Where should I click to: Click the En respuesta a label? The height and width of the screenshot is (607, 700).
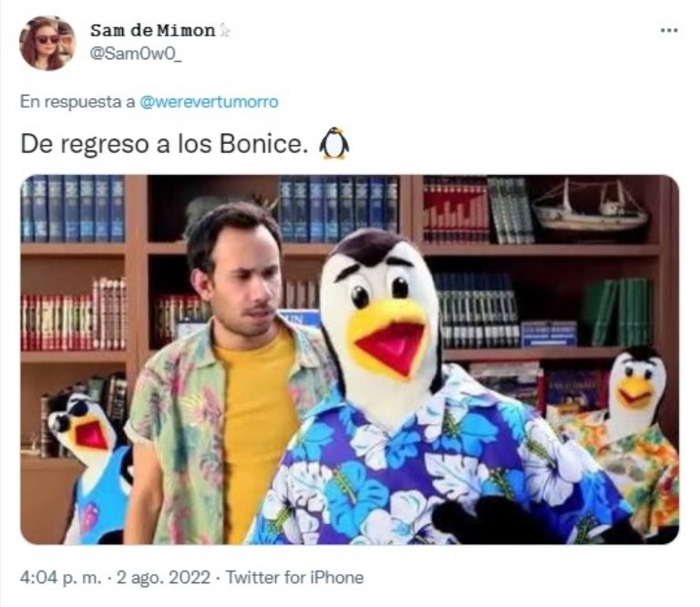coord(77,102)
